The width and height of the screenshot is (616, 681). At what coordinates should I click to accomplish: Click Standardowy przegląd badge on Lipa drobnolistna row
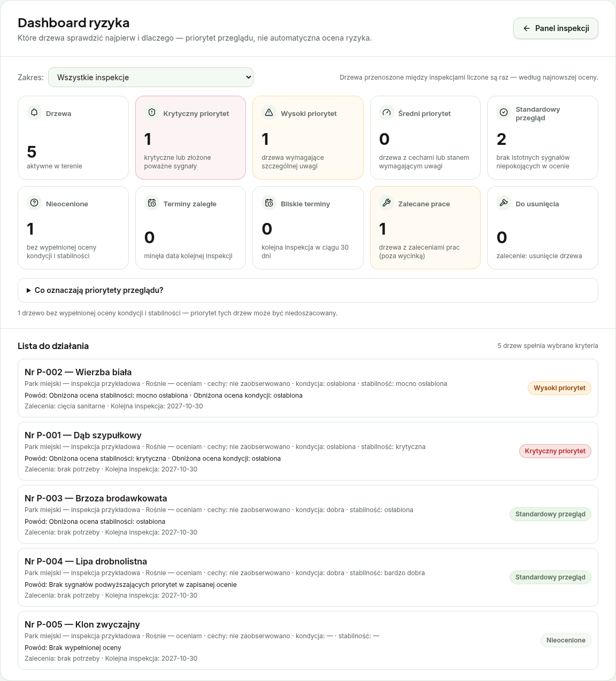[550, 577]
